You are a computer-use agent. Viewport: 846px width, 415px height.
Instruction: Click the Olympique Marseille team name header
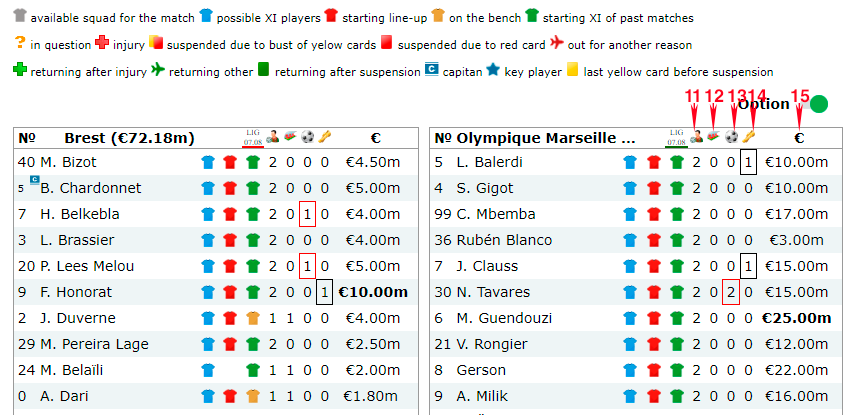pos(547,138)
